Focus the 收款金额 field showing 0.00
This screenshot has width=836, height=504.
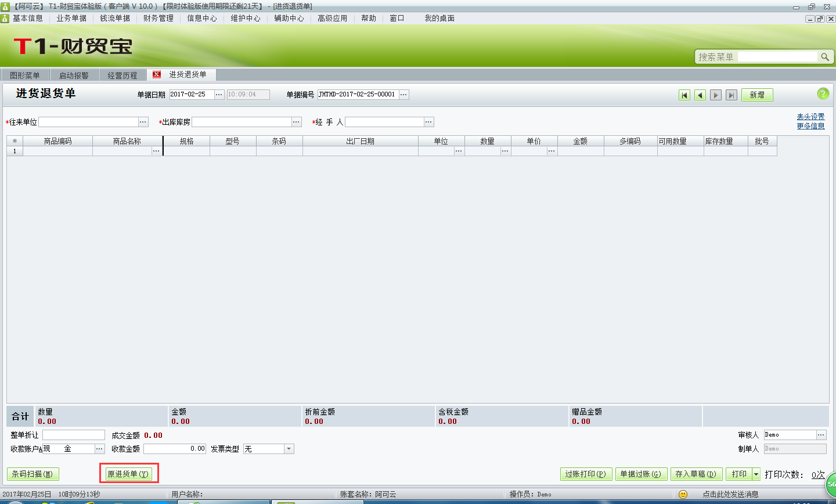[175, 449]
